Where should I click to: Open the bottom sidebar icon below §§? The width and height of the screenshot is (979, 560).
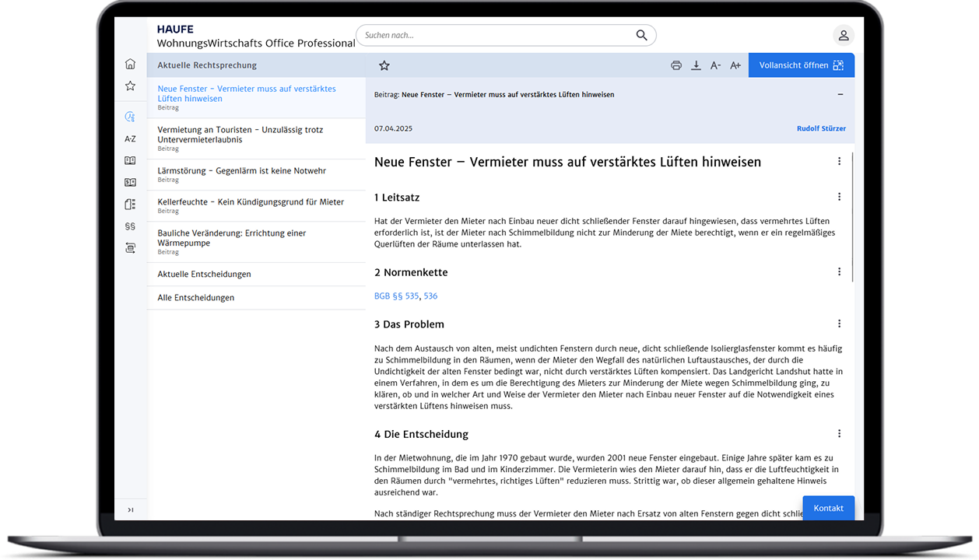coord(130,248)
